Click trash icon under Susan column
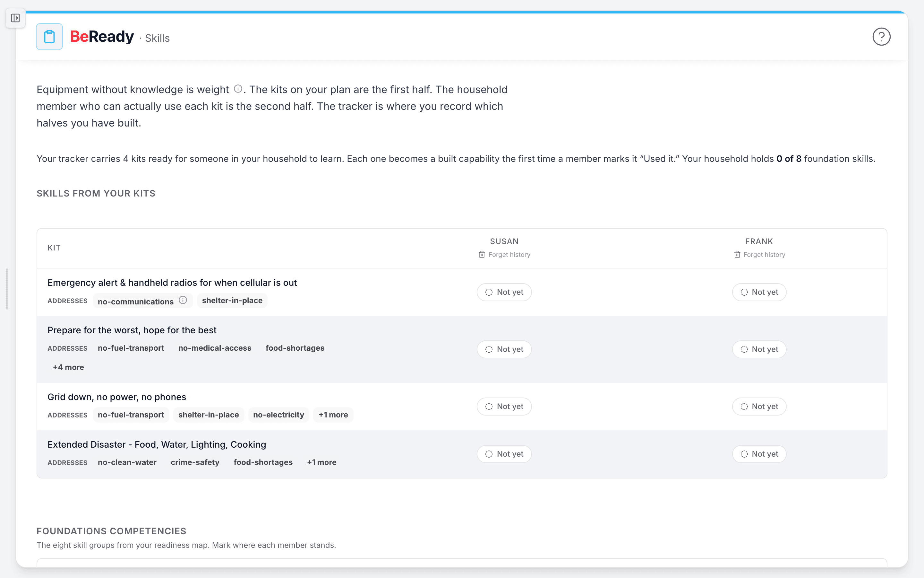 pyautogui.click(x=482, y=255)
